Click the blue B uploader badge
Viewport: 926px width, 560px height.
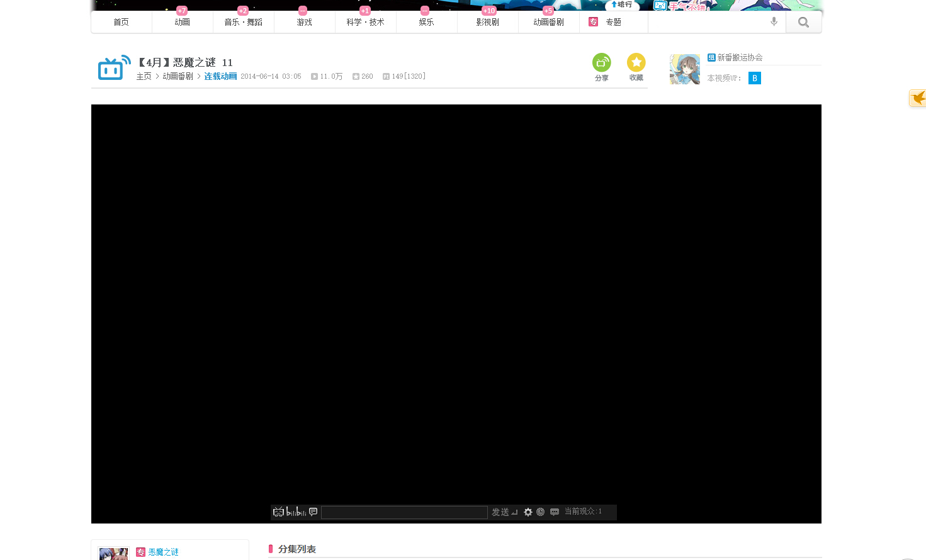(x=755, y=78)
